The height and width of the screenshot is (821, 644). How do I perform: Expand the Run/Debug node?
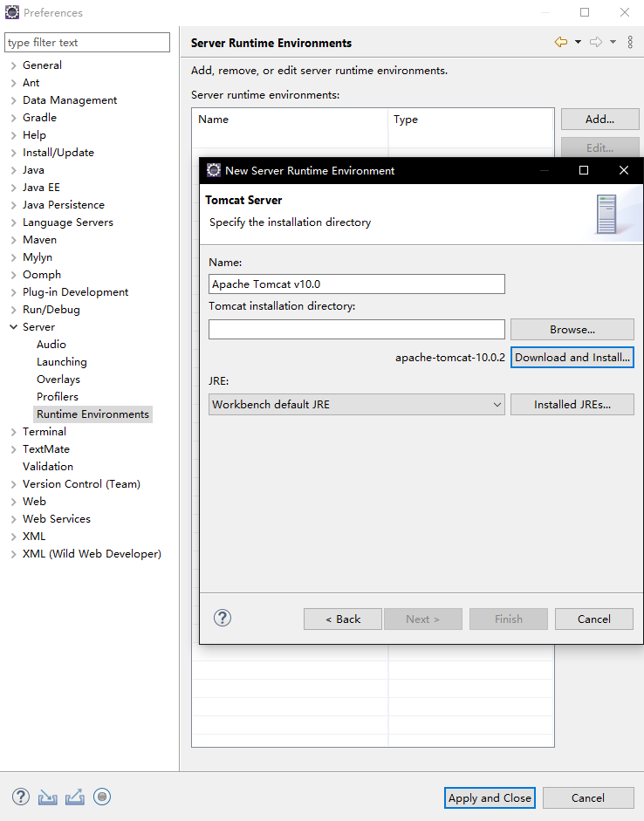tap(14, 310)
